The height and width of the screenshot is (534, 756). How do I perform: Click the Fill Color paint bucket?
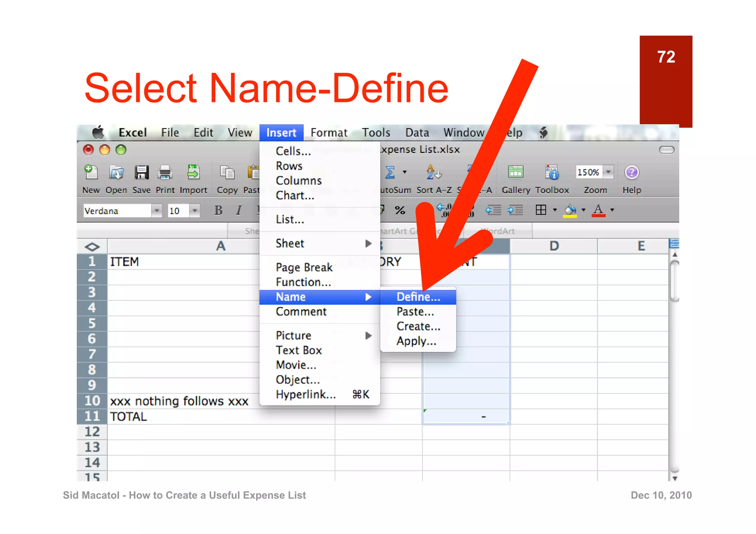(x=570, y=211)
